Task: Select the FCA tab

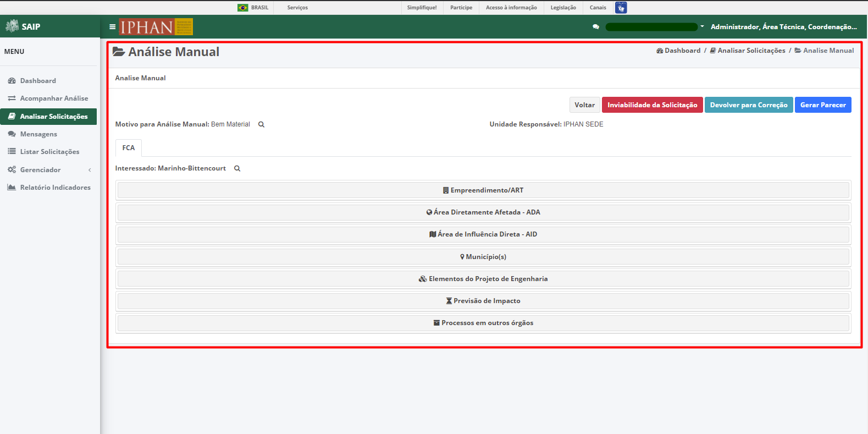Action: click(129, 148)
